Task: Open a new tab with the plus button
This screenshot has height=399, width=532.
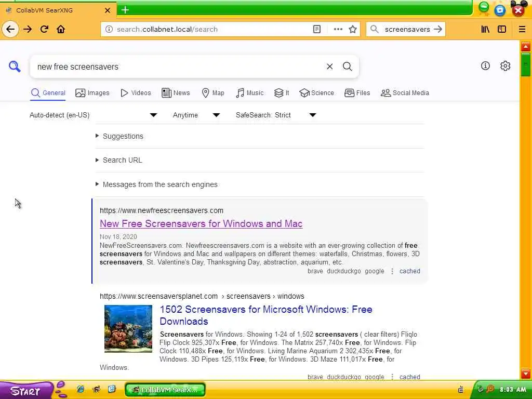Action: [125, 10]
